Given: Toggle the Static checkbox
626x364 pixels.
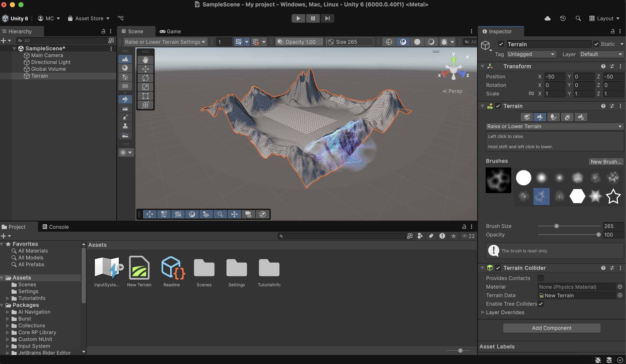Looking at the screenshot, I should 596,44.
